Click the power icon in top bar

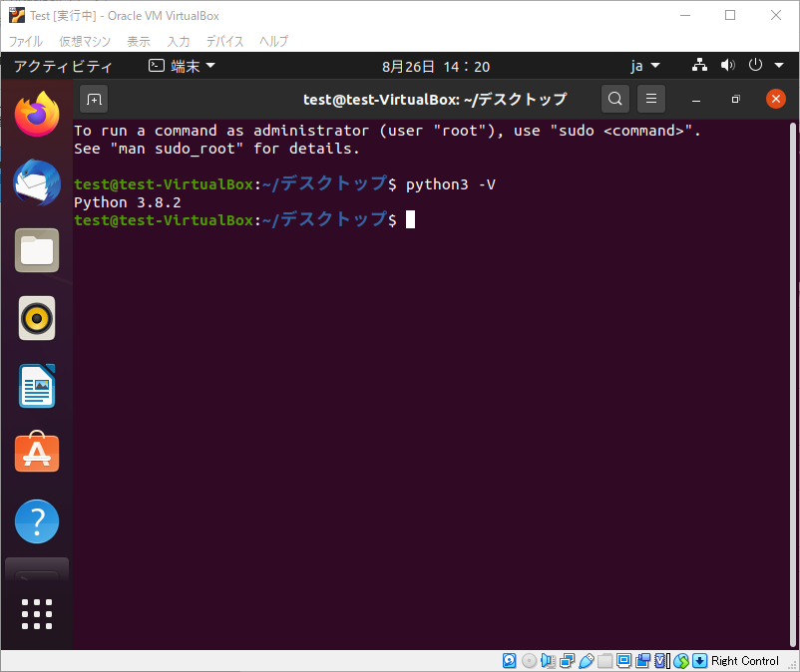[755, 65]
